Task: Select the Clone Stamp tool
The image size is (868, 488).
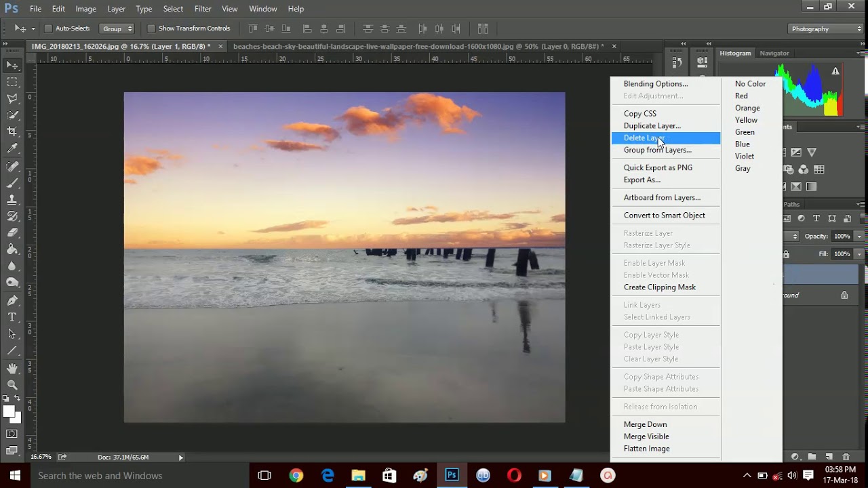Action: point(12,200)
